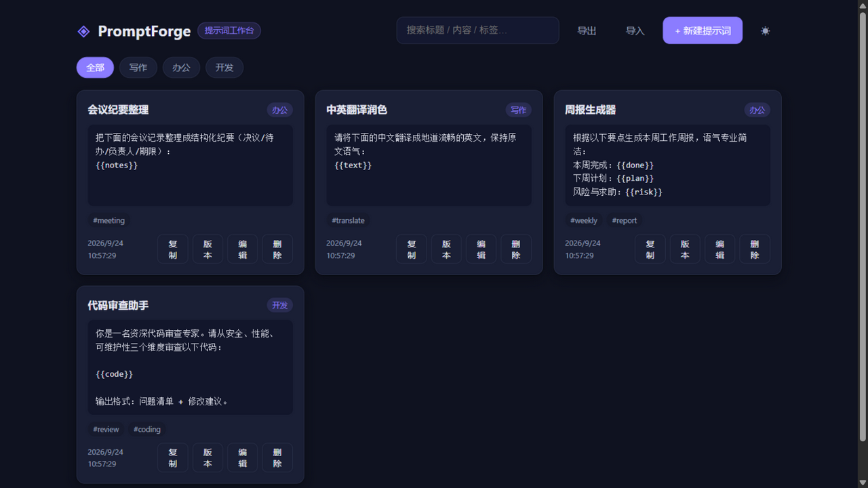Click the 导出 export button
The width and height of the screenshot is (868, 488).
click(587, 30)
